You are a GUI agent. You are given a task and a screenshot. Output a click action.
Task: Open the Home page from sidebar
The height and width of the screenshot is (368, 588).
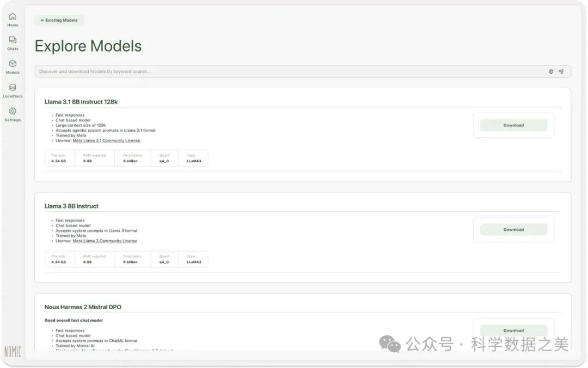tap(13, 17)
